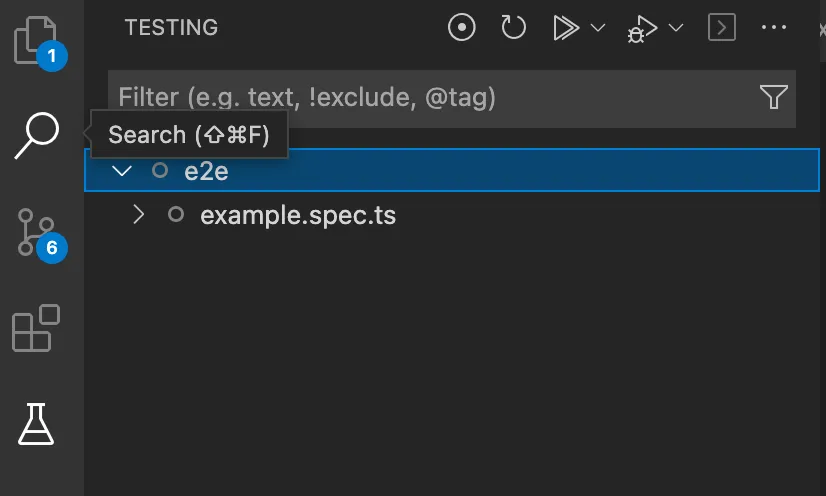
Task: Select the e2e tree item label
Action: 207,171
